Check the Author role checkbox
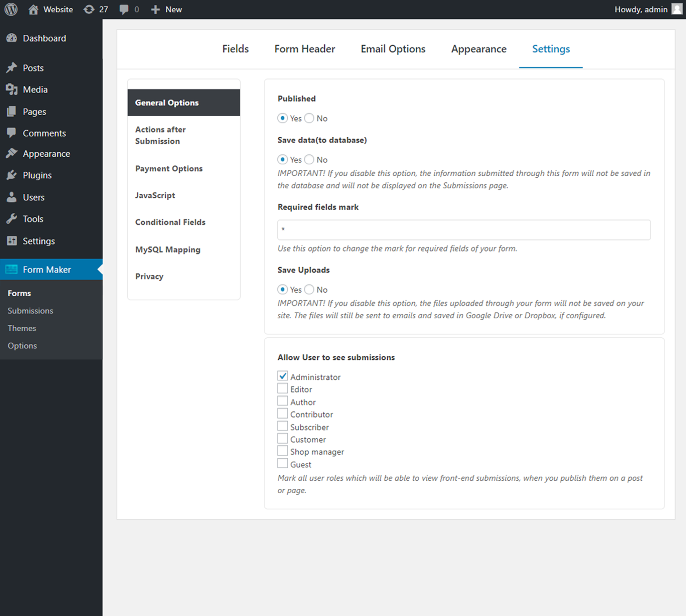The image size is (686, 616). coord(282,401)
